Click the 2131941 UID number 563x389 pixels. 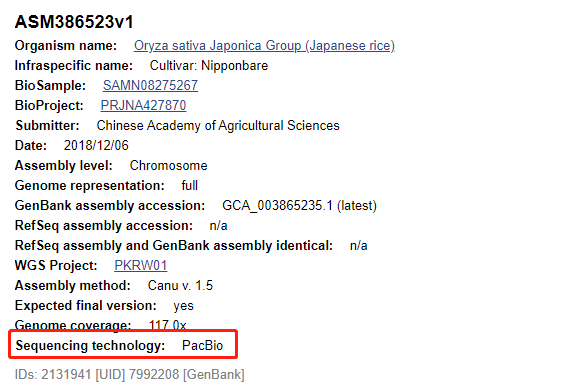click(66, 375)
